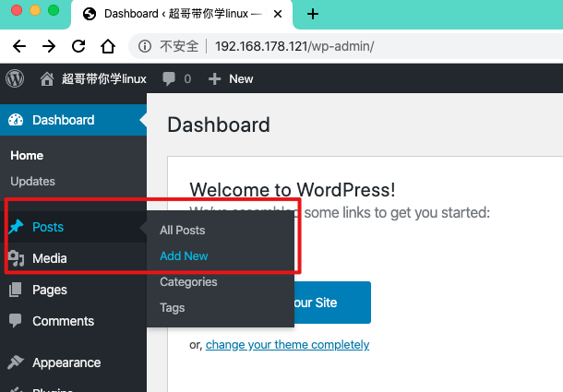563x392 pixels.
Task: Click the comment count 0
Action: pos(187,79)
